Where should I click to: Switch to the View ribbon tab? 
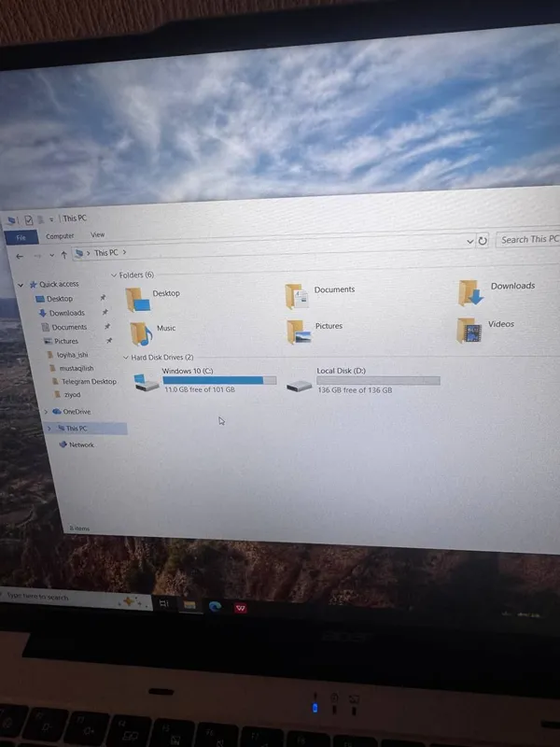point(98,235)
